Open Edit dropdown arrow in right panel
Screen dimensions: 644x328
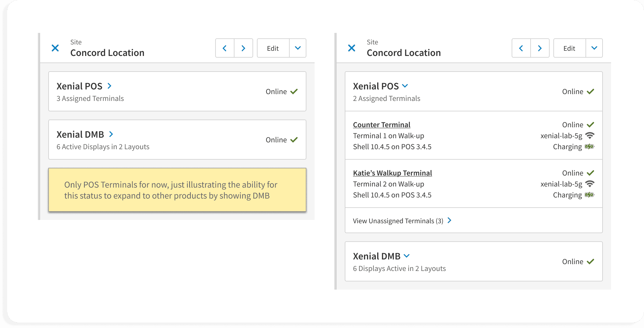[594, 48]
